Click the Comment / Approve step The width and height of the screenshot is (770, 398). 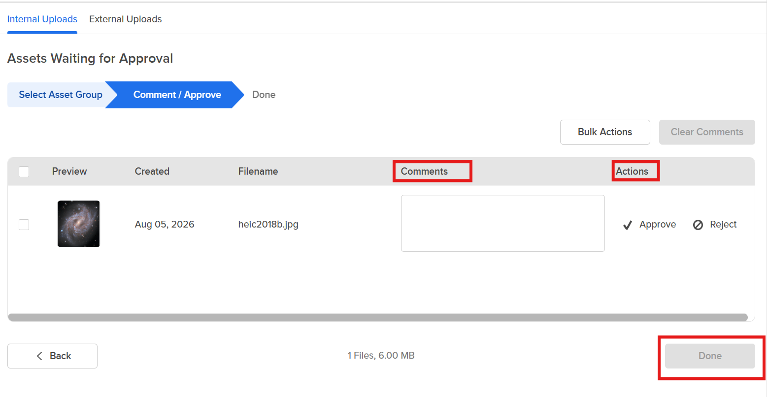click(177, 94)
